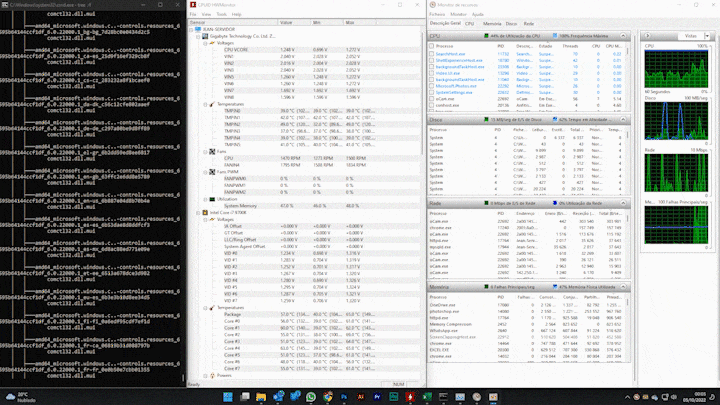Check the conhost.exe process checkbox
The image size is (720, 405).
(432, 105)
